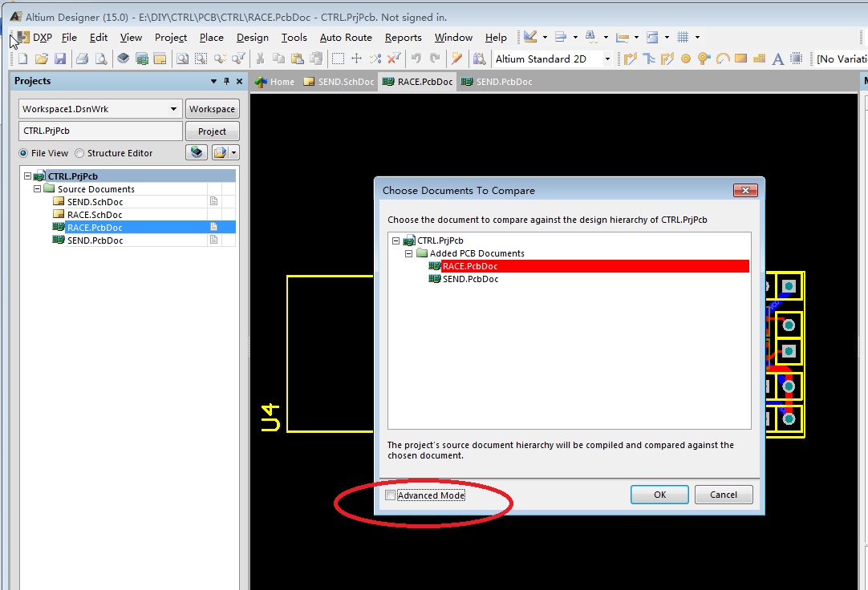This screenshot has width=868, height=590.
Task: Click the Copy icon in the toolbar
Action: (279, 59)
